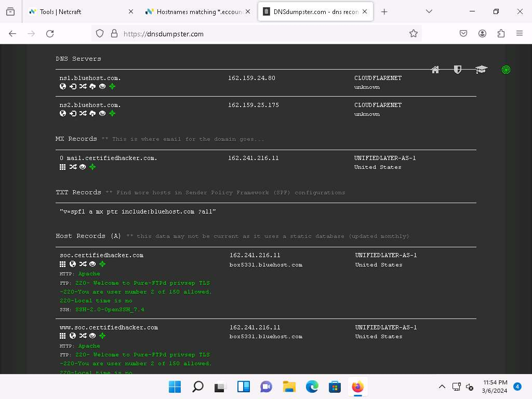The width and height of the screenshot is (532, 399).
Task: Click the home icon in DNSdumpster header
Action: (x=435, y=70)
